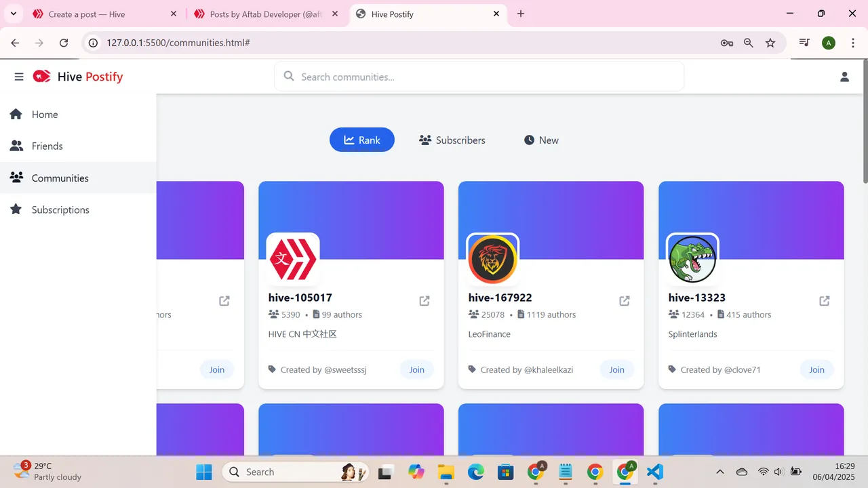The image size is (868, 488).
Task: Select Communities in sidebar
Action: pyautogui.click(x=78, y=178)
